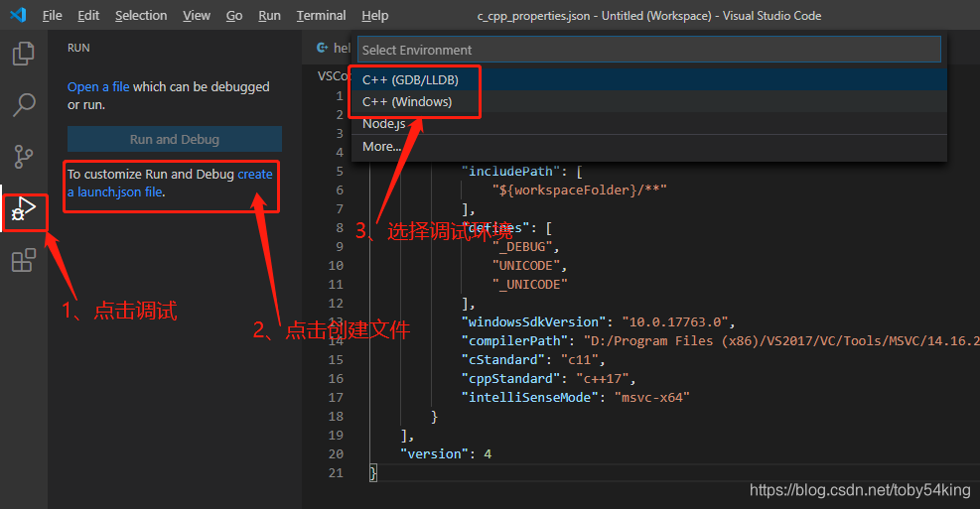Image resolution: width=980 pixels, height=509 pixels.
Task: Open the Run and Debug view icon
Action: [x=24, y=210]
